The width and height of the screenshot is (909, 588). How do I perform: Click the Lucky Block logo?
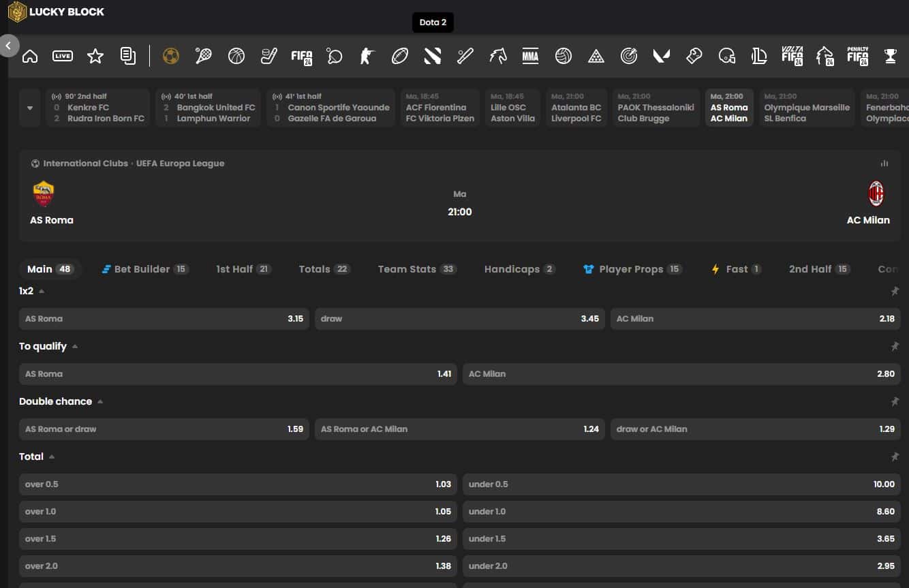point(56,12)
